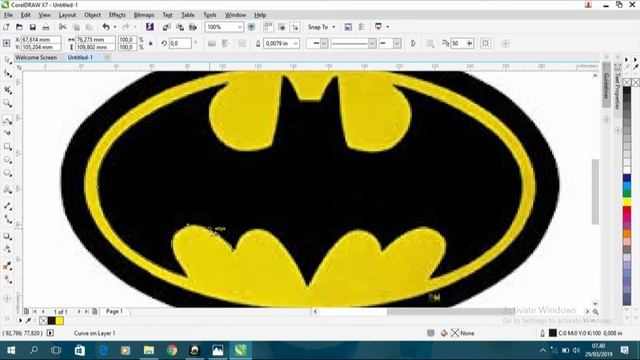The width and height of the screenshot is (640, 360).
Task: Pick the red swatch in the color palette
Action: pyautogui.click(x=627, y=211)
